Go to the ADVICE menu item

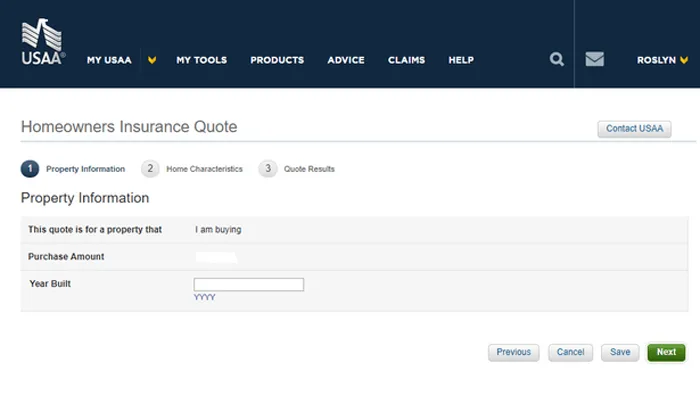coord(346,60)
